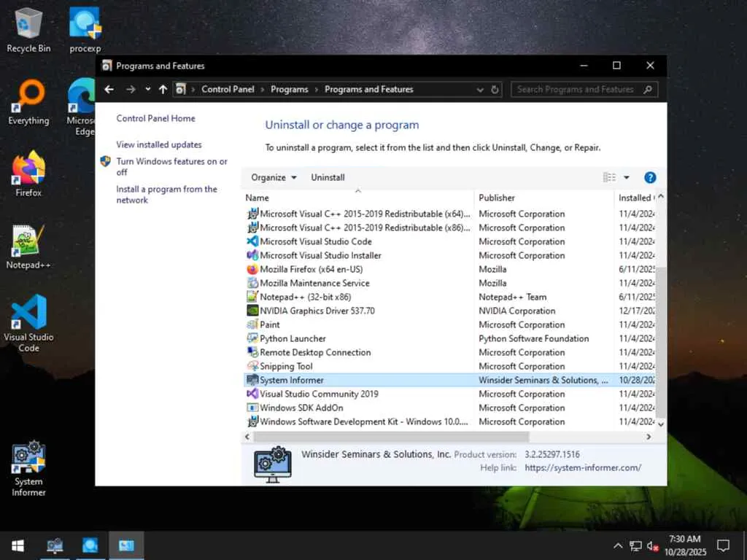Open the procexp taskbar icon
Image resolution: width=747 pixels, height=560 pixels.
click(x=90, y=545)
